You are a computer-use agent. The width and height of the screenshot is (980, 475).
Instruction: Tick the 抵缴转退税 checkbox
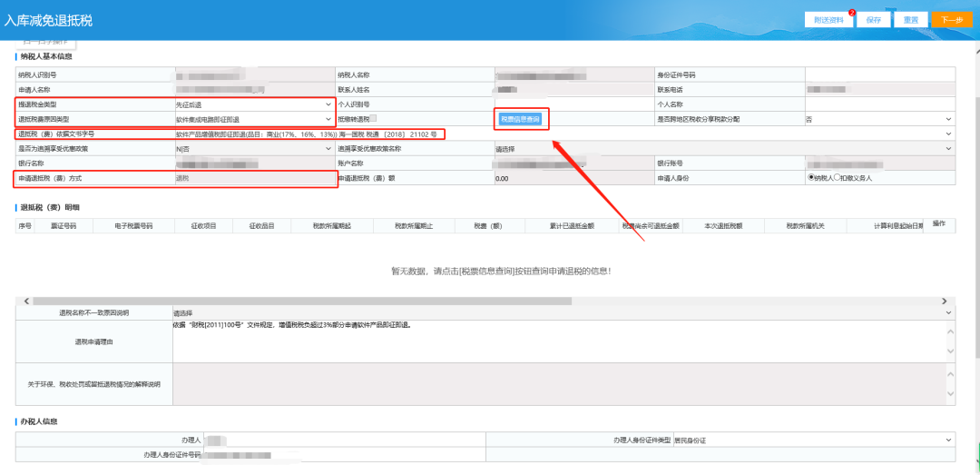(x=373, y=118)
